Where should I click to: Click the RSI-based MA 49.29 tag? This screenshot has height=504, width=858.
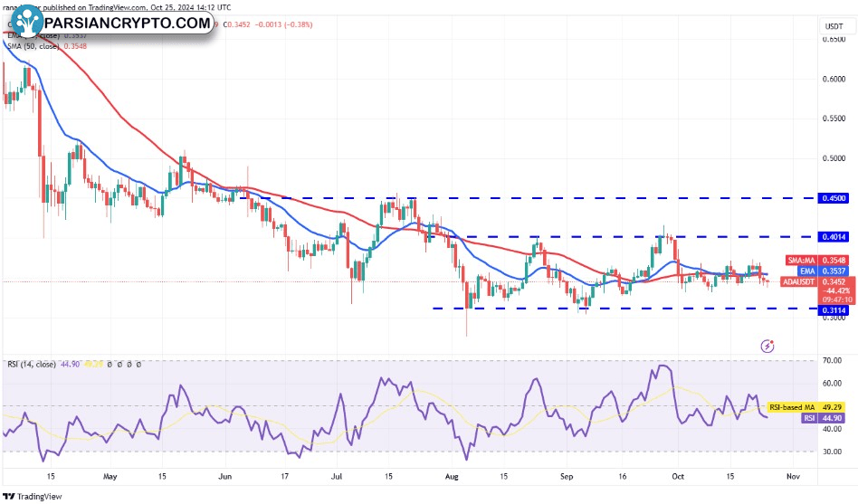click(x=806, y=407)
